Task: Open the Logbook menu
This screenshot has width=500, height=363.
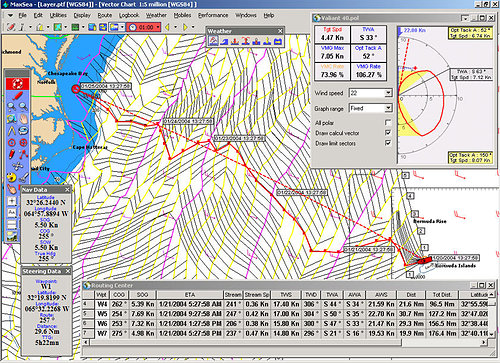Action: tap(129, 15)
